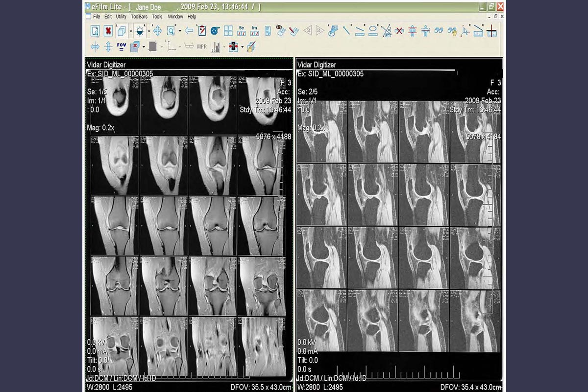
Task: Expand the zoom tool dropdown arrow
Action: [180, 31]
